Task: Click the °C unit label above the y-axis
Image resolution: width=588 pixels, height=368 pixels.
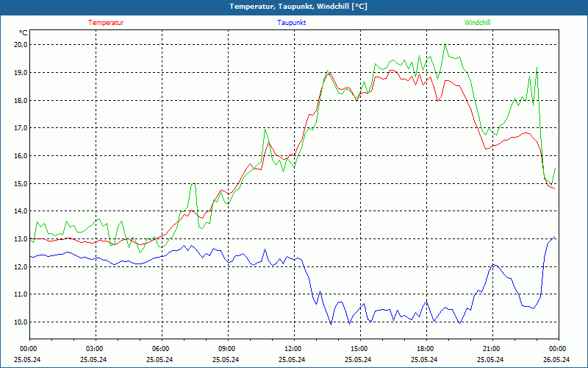Action: pos(23,33)
